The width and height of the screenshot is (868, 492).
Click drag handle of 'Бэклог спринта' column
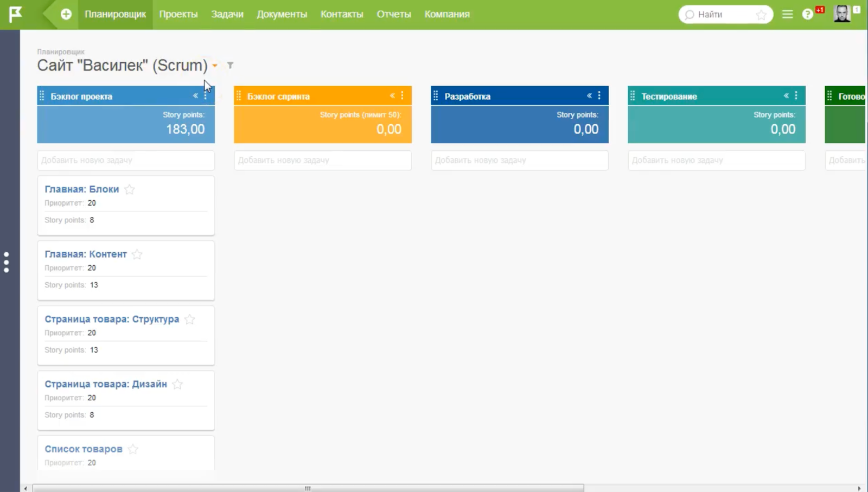tap(239, 96)
